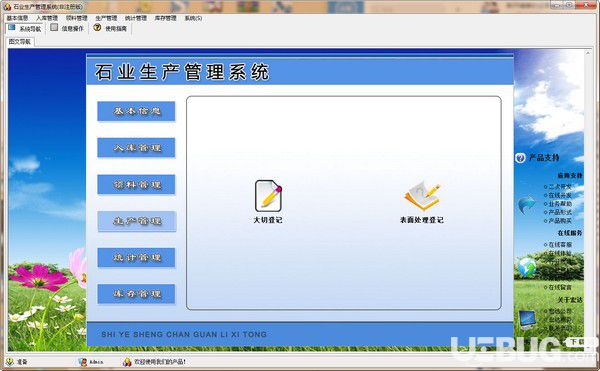Open the 统计管理 menu

136,18
